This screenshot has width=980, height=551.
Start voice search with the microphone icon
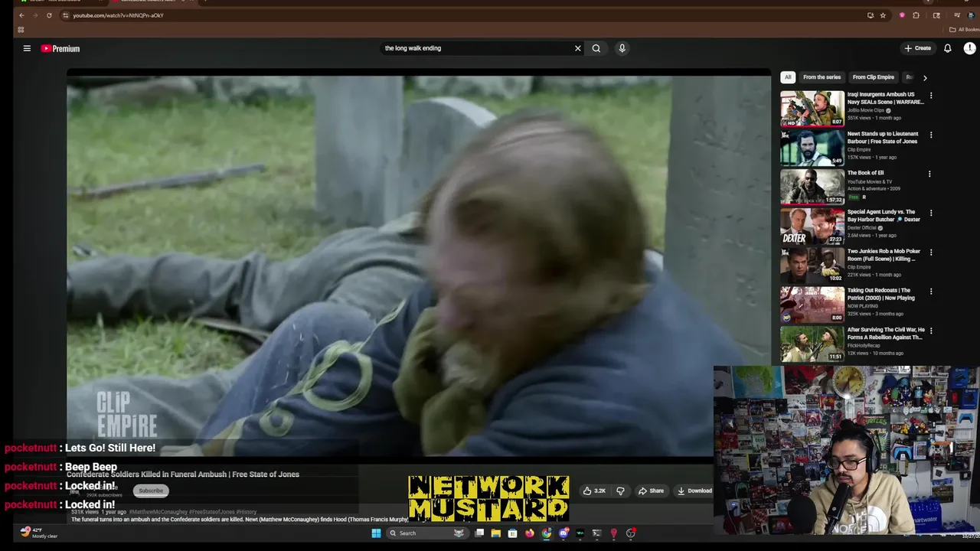coord(622,48)
